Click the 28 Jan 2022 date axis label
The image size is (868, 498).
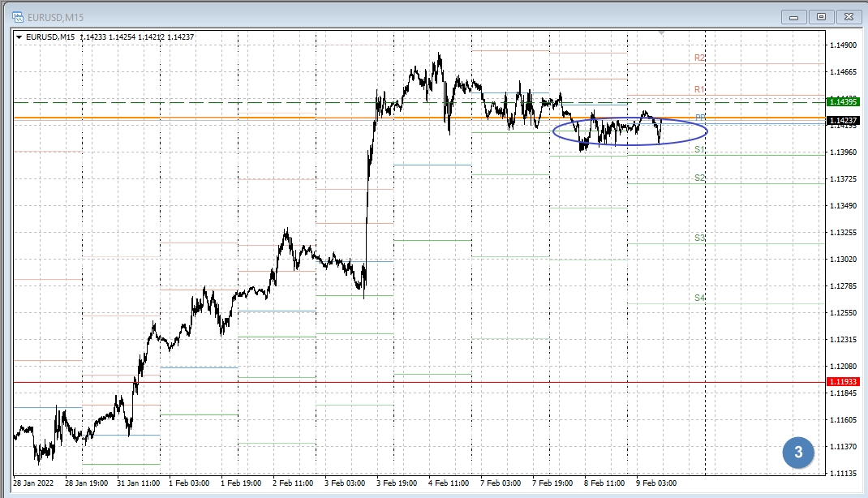[x=36, y=483]
